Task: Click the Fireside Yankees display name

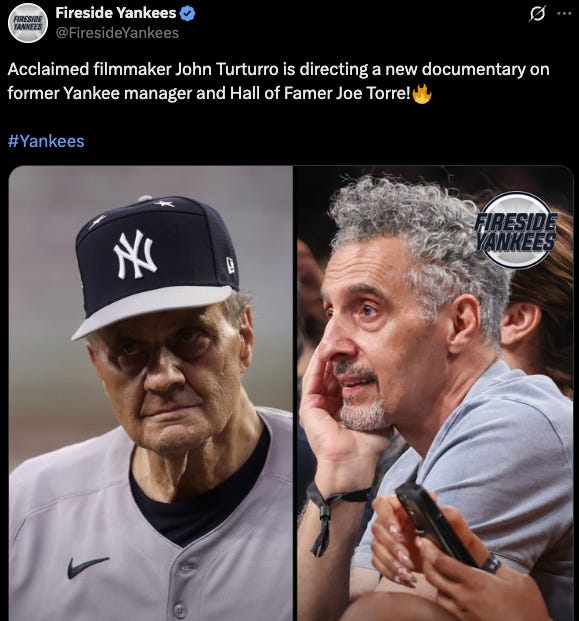Action: 116,13
